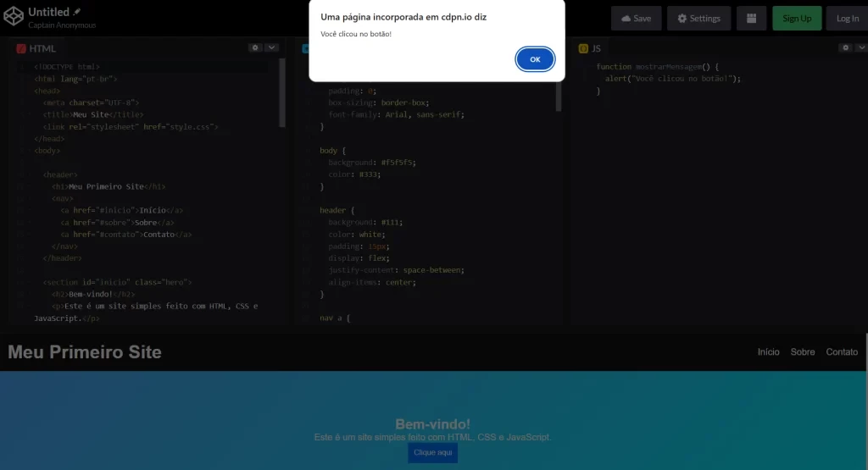This screenshot has width=868, height=470.
Task: Edit the pen title pencil icon
Action: (77, 12)
